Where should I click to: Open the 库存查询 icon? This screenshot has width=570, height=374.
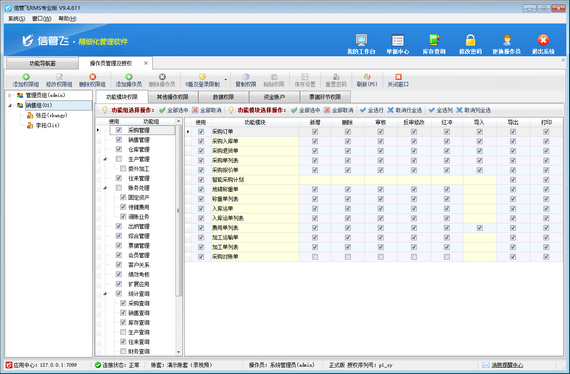tap(434, 40)
